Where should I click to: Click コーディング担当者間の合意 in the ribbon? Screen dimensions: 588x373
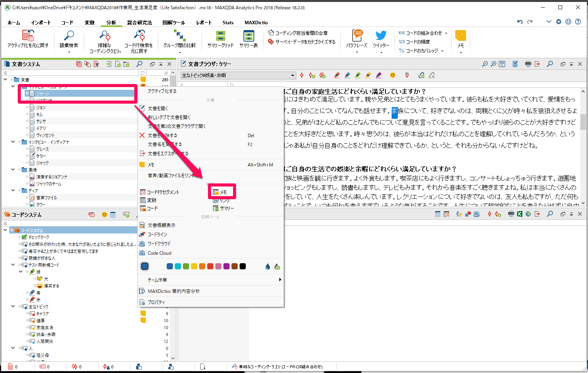pos(298,33)
